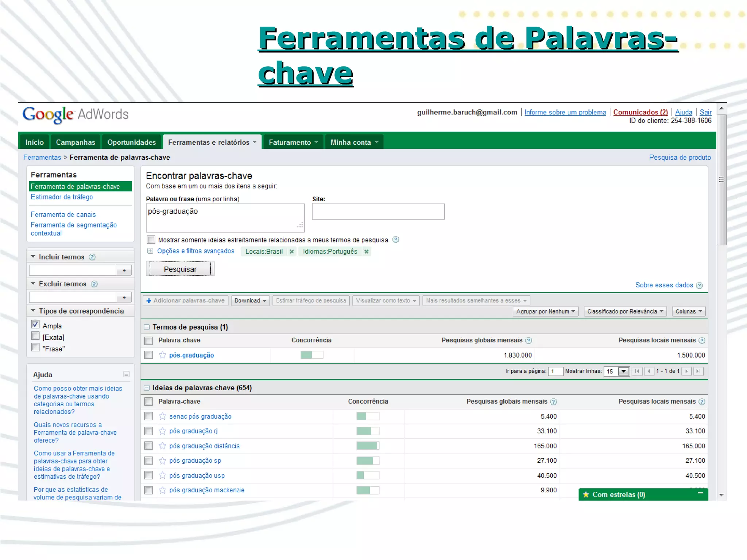
Task: Enable the "Frase" match type
Action: (35, 347)
